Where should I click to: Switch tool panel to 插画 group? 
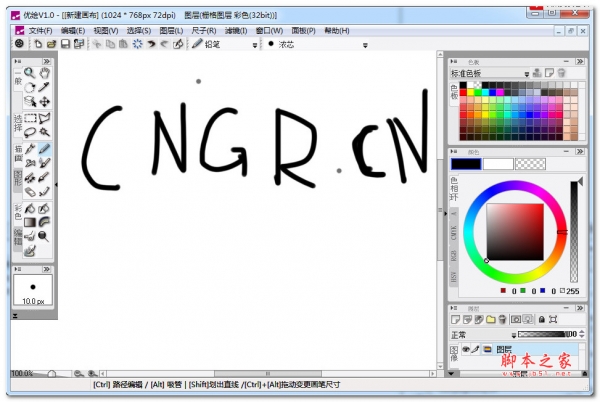tap(18, 153)
